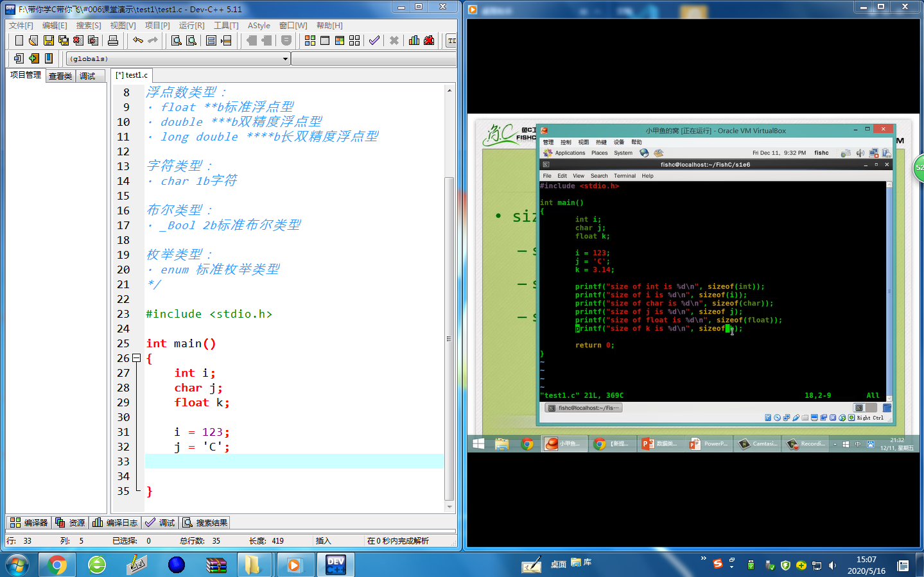924x577 pixels.
Task: Open the 工具[T] menu
Action: point(226,26)
